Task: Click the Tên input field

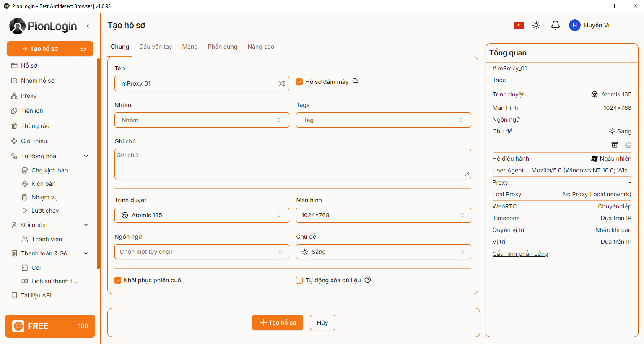Action: (202, 83)
